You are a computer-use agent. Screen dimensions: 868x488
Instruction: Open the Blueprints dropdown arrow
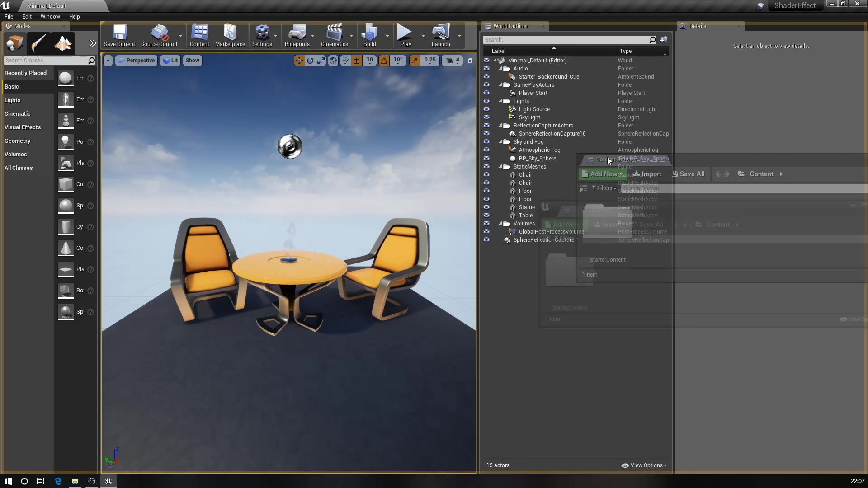[x=313, y=36]
